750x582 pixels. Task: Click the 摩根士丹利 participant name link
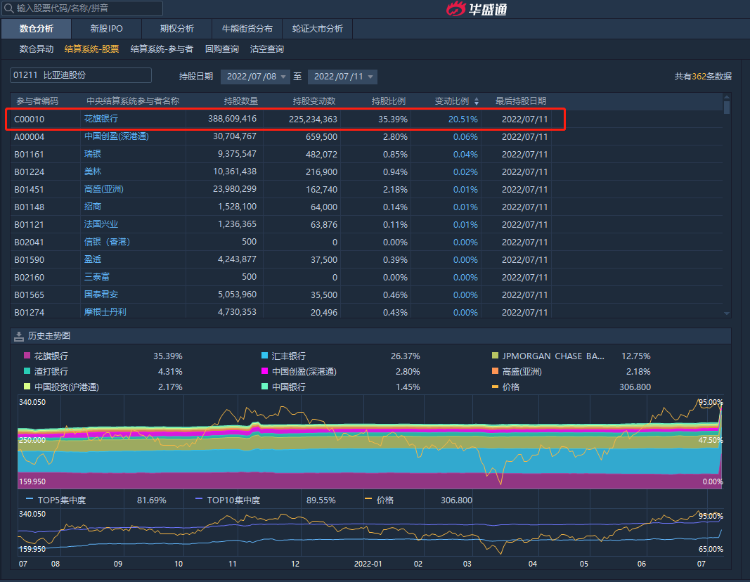click(x=103, y=313)
